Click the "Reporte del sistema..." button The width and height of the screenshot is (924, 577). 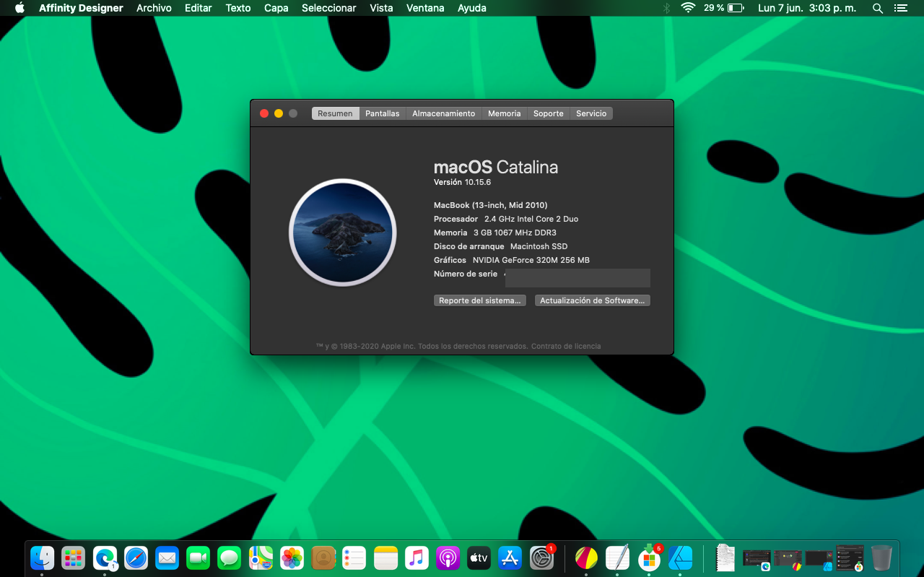(x=480, y=300)
